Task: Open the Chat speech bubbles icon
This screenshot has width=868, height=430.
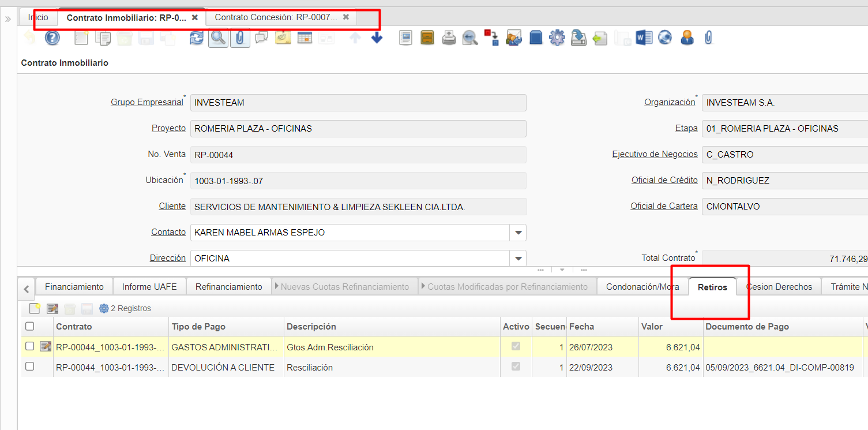Action: click(261, 38)
